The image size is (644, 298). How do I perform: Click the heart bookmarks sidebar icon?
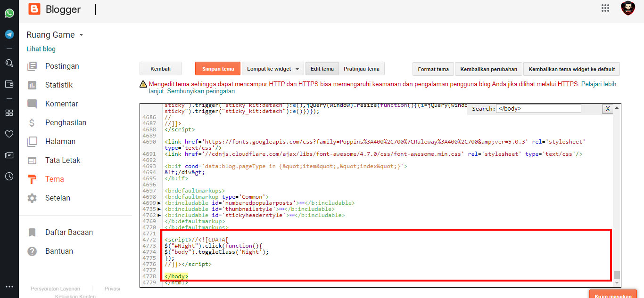pos(9,134)
